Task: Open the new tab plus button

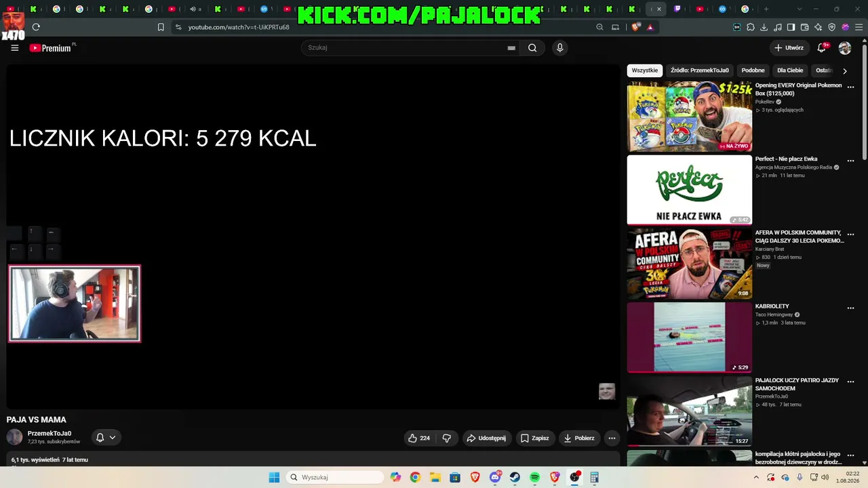Action: click(x=766, y=9)
